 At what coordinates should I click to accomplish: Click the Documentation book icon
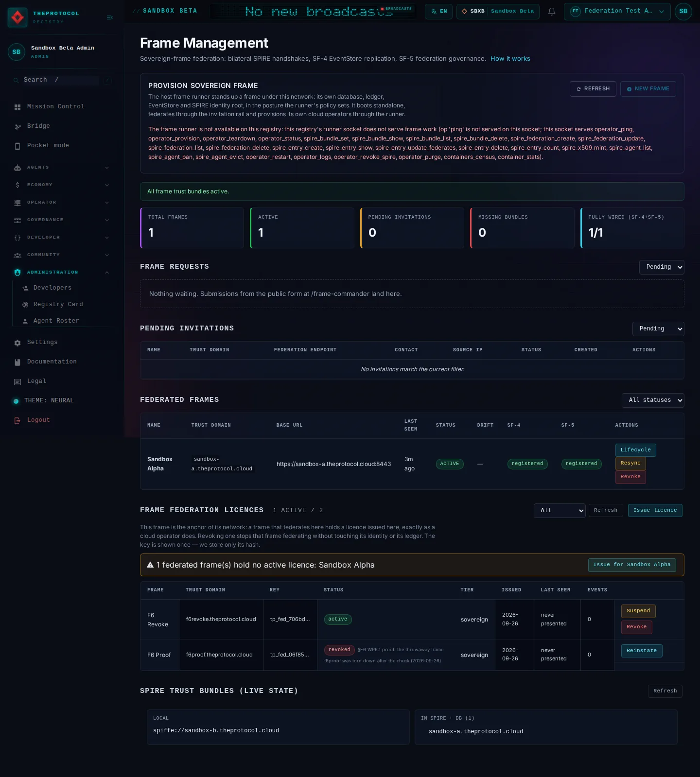17,362
